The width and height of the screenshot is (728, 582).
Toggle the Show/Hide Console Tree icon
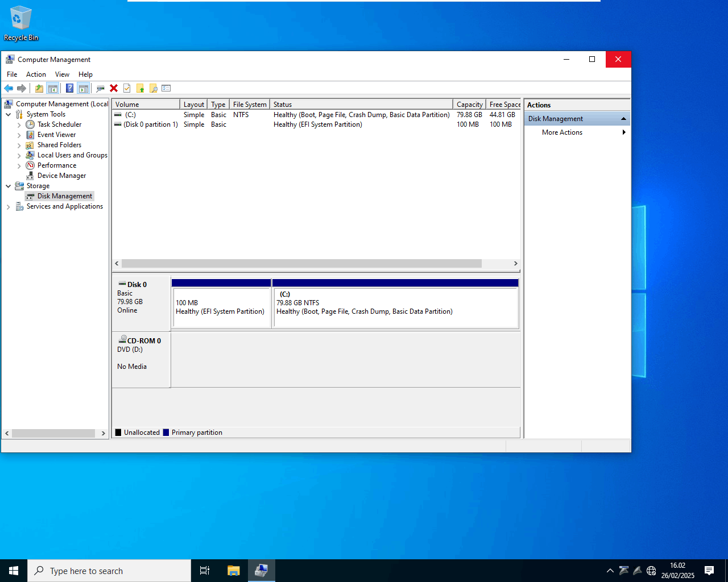[x=52, y=88]
